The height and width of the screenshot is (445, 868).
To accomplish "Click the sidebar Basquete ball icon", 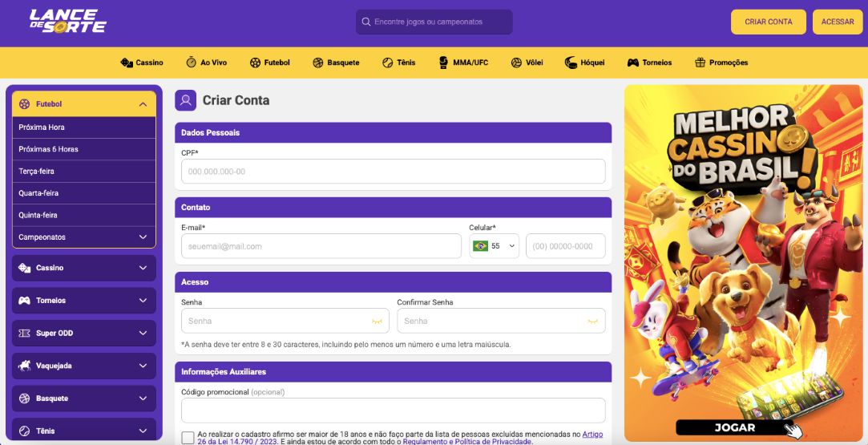I will pyautogui.click(x=24, y=398).
